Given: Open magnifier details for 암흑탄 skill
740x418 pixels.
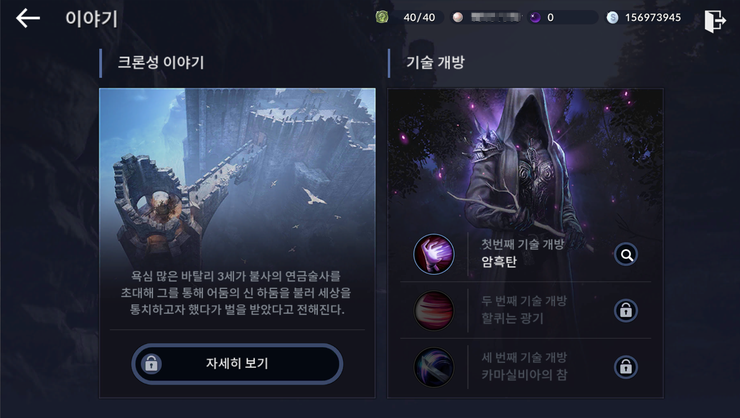Looking at the screenshot, I should [626, 255].
